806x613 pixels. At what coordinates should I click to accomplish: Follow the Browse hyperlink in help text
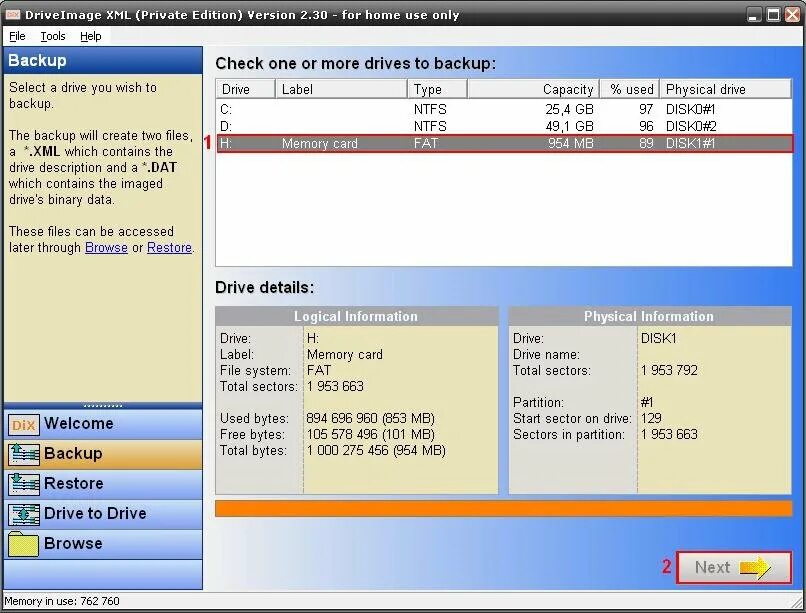pyautogui.click(x=106, y=247)
